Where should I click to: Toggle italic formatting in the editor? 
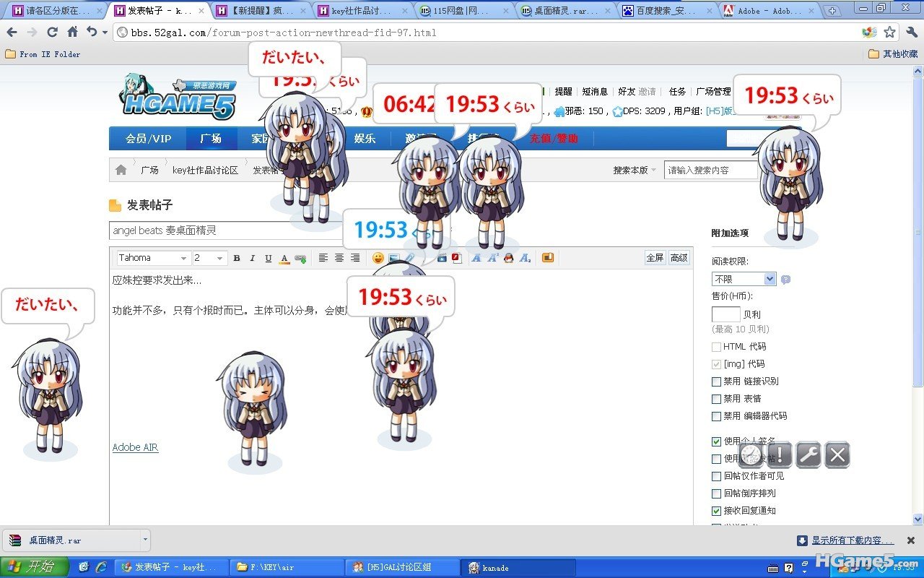click(x=253, y=258)
